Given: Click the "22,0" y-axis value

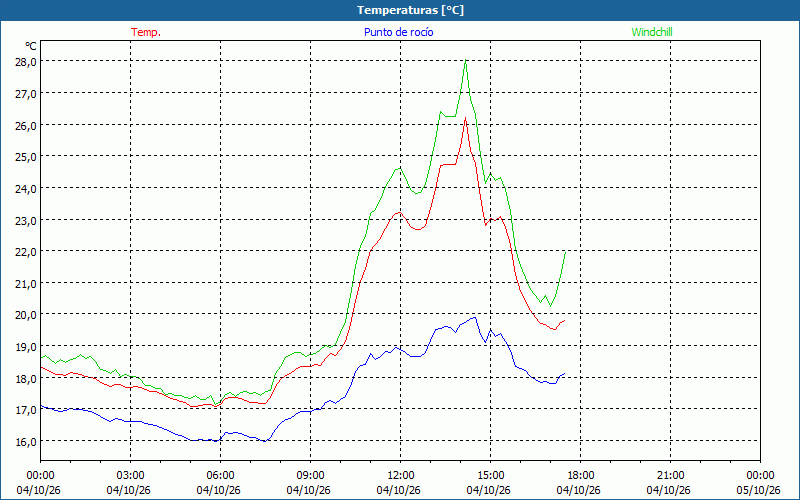Looking at the screenshot, I should tap(26, 252).
